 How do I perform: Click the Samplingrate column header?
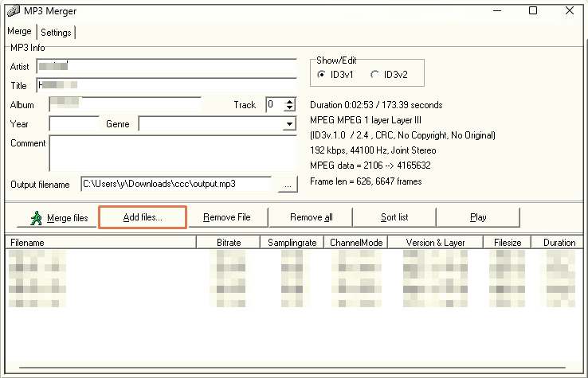coord(292,243)
